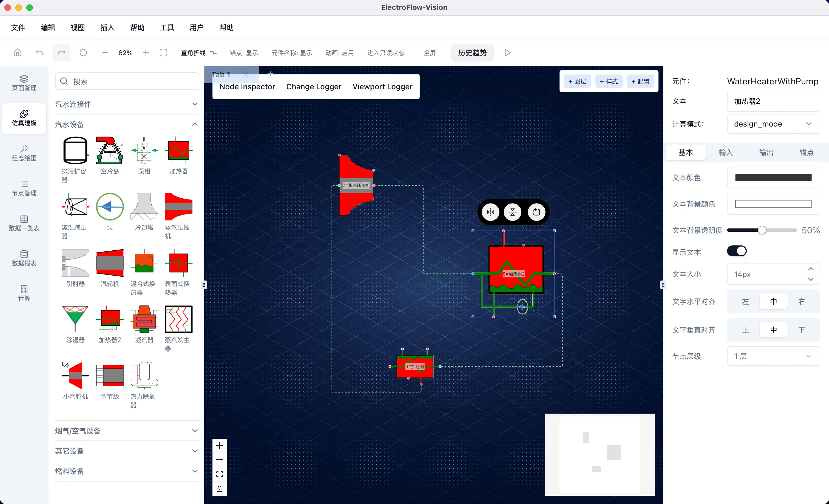Screen dimensions: 829x504
Task: Click the + 样式 button
Action: (x=609, y=81)
